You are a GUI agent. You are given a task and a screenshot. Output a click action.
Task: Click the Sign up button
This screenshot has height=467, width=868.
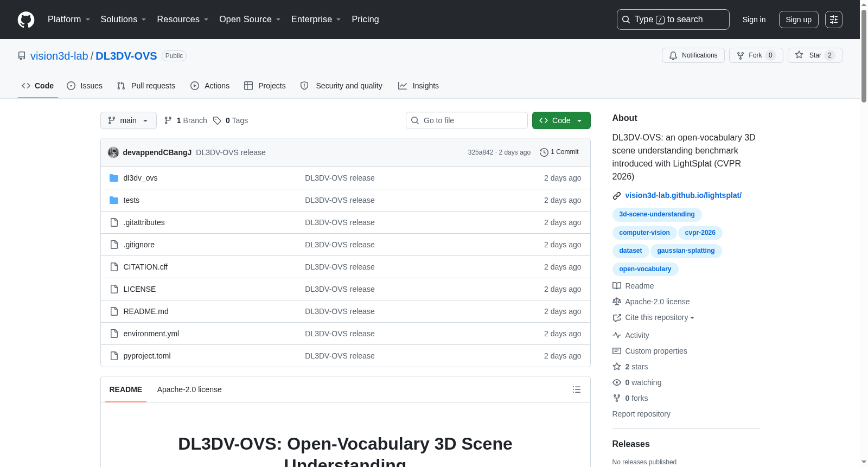click(x=799, y=20)
